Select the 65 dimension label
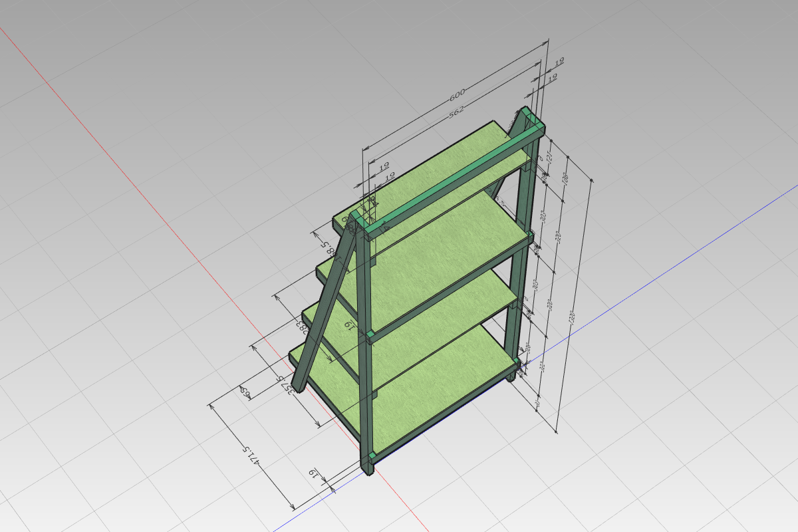 click(245, 392)
